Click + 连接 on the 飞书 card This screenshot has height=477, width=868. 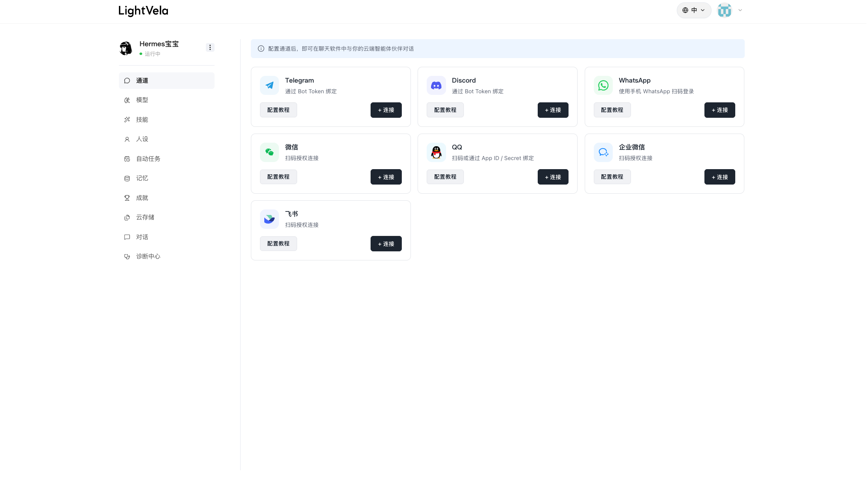tap(386, 244)
